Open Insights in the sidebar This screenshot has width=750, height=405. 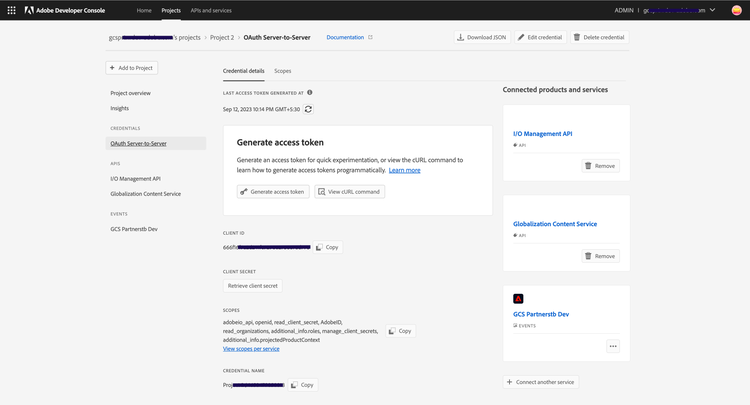tap(120, 108)
